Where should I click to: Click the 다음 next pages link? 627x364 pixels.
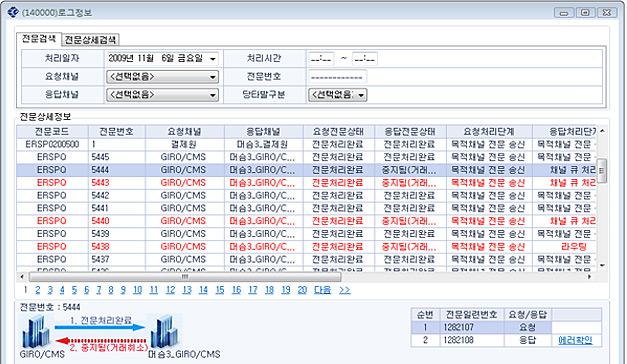tap(322, 290)
